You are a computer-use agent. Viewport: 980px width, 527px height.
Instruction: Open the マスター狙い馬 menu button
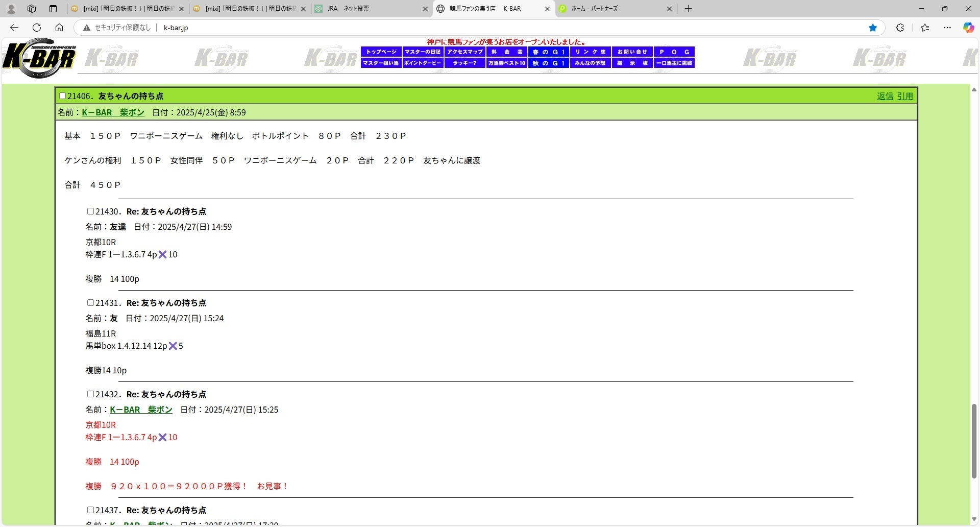[x=381, y=63]
